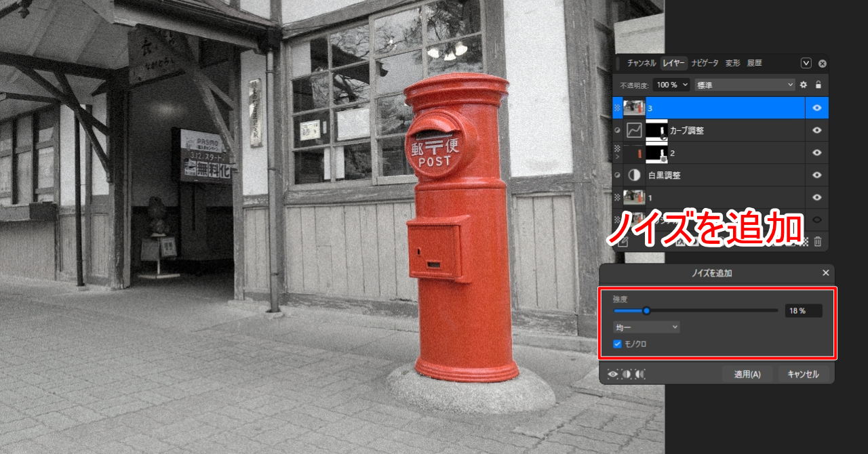Viewport: 868px width, 454px height.
Task: Enable the mirror view preview icon
Action: (641, 374)
